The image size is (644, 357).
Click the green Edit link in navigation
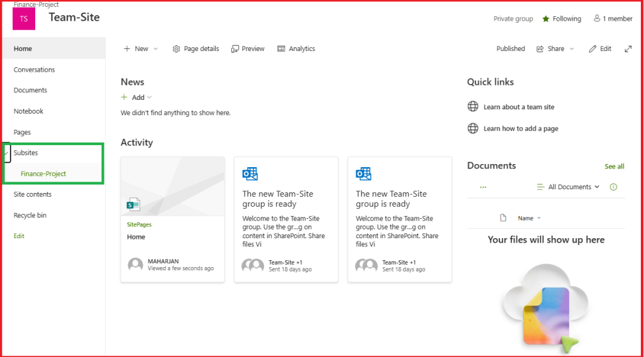(x=19, y=236)
